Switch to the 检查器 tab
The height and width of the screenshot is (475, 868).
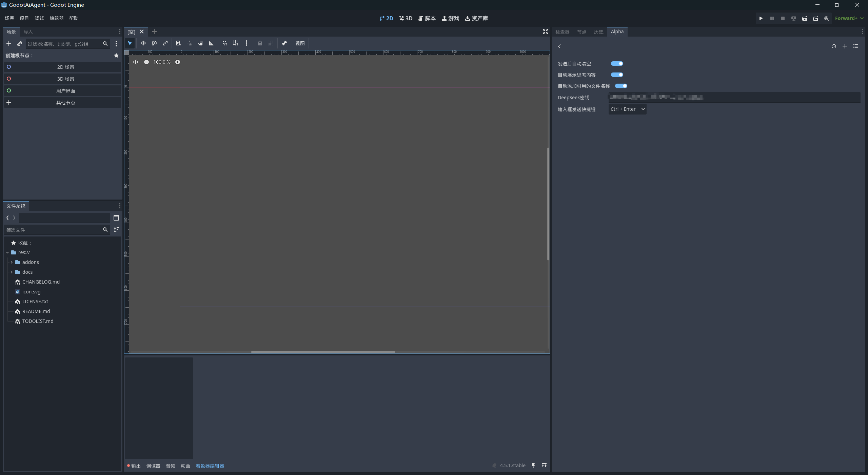[x=562, y=32]
